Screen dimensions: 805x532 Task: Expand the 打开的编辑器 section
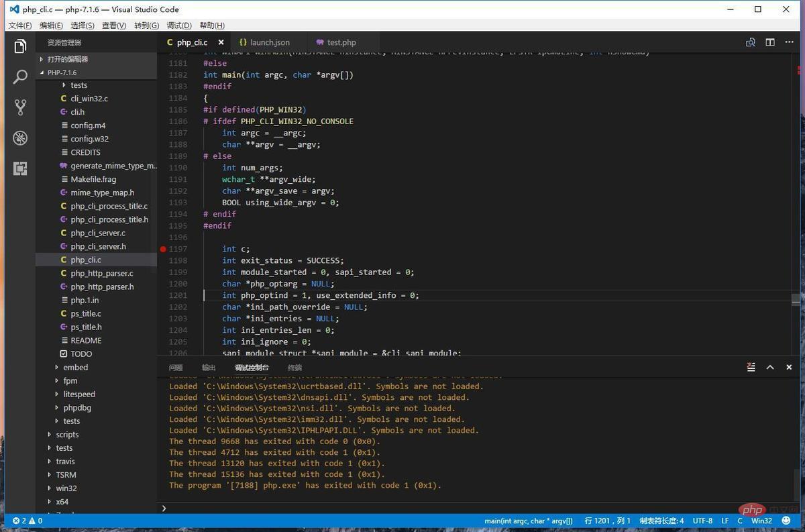(97, 59)
